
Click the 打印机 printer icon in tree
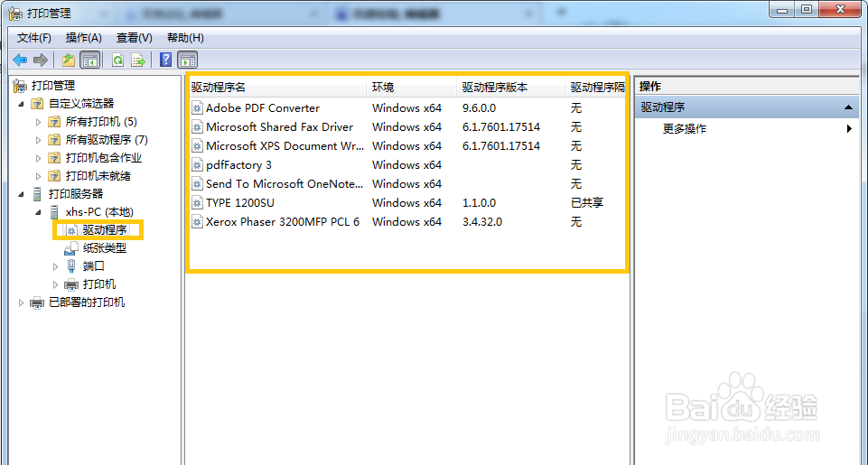(70, 284)
